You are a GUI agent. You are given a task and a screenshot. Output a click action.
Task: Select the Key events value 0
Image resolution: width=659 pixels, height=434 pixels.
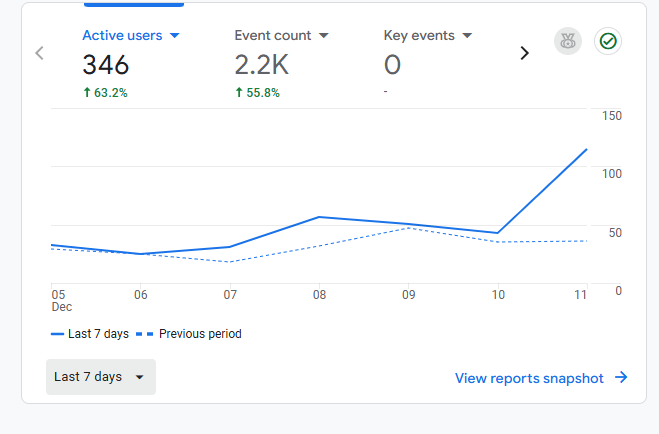tap(392, 65)
